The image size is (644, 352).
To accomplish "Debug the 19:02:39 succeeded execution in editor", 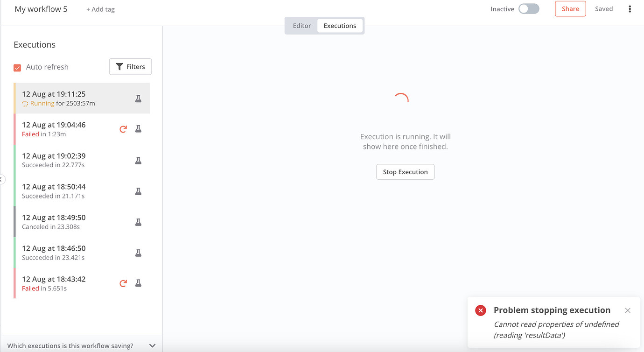I will tap(138, 160).
